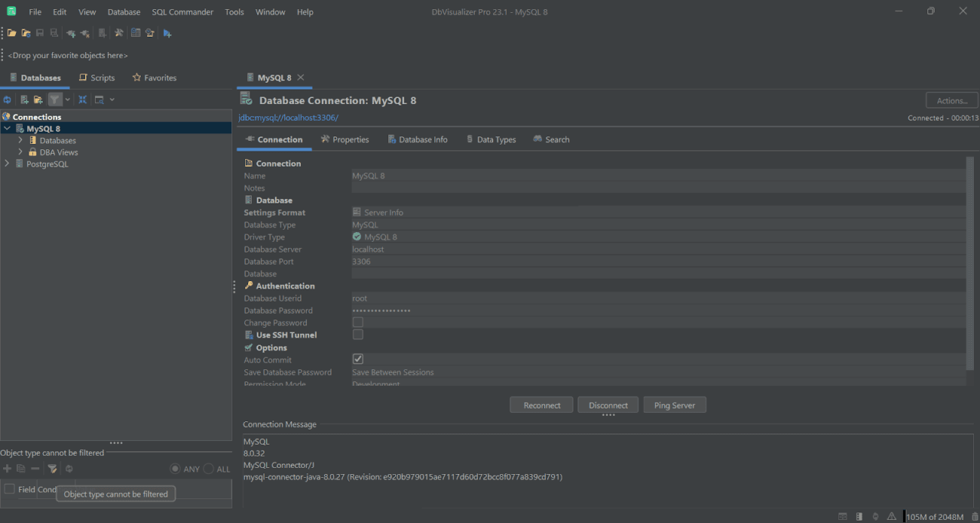Collapse the MySQL 8 connection tree node
Image resolution: width=980 pixels, height=523 pixels.
click(x=7, y=128)
